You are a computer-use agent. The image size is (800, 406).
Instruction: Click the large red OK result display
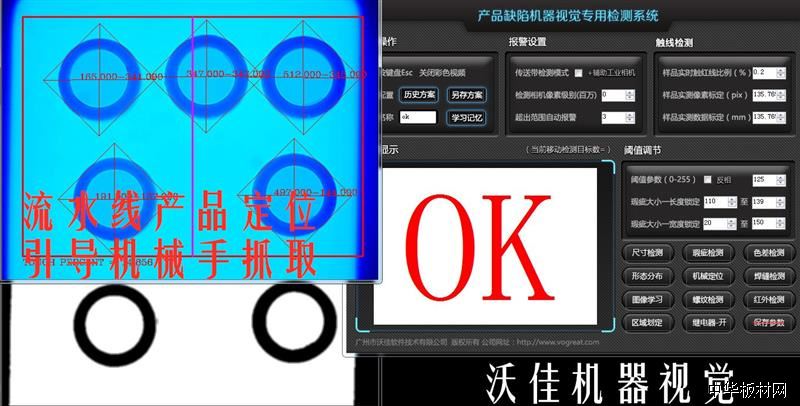point(483,240)
